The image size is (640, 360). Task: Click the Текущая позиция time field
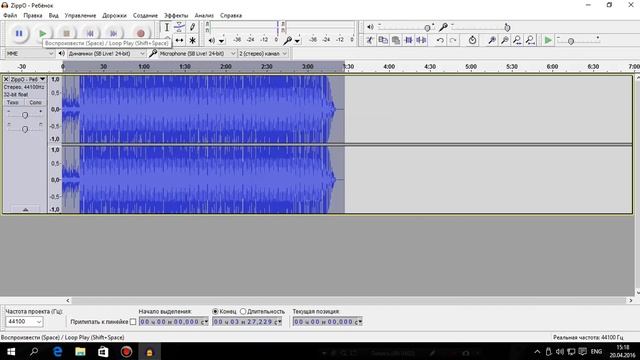tap(327, 322)
